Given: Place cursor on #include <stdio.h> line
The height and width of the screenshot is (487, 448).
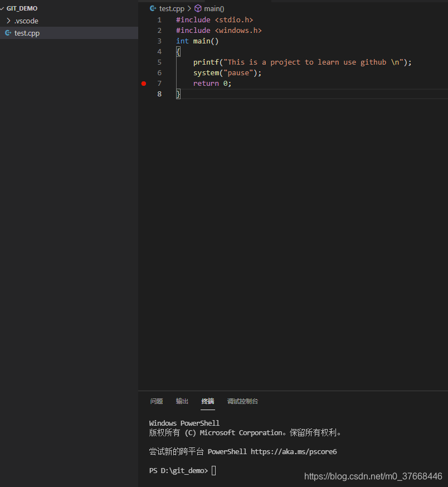Looking at the screenshot, I should coord(215,20).
